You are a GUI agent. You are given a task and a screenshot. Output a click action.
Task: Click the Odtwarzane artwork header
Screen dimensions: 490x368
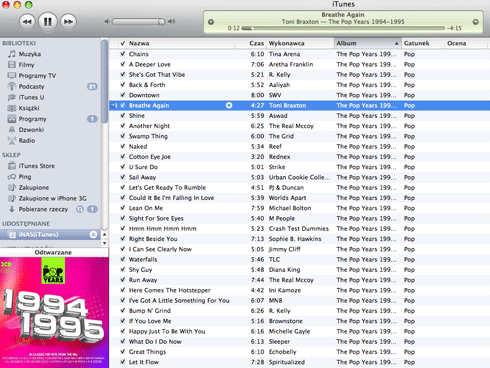(x=53, y=252)
